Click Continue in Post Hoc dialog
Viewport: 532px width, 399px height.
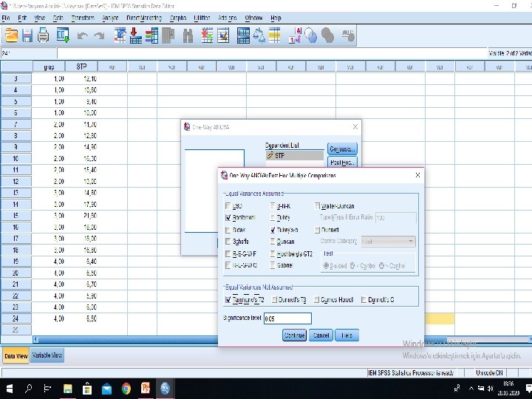[294, 335]
